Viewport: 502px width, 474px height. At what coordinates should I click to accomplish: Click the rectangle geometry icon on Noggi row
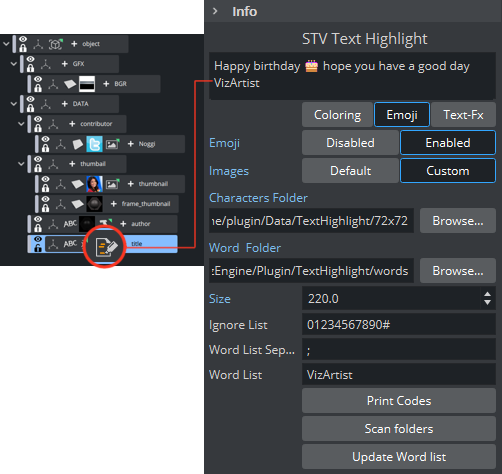pyautogui.click(x=78, y=144)
